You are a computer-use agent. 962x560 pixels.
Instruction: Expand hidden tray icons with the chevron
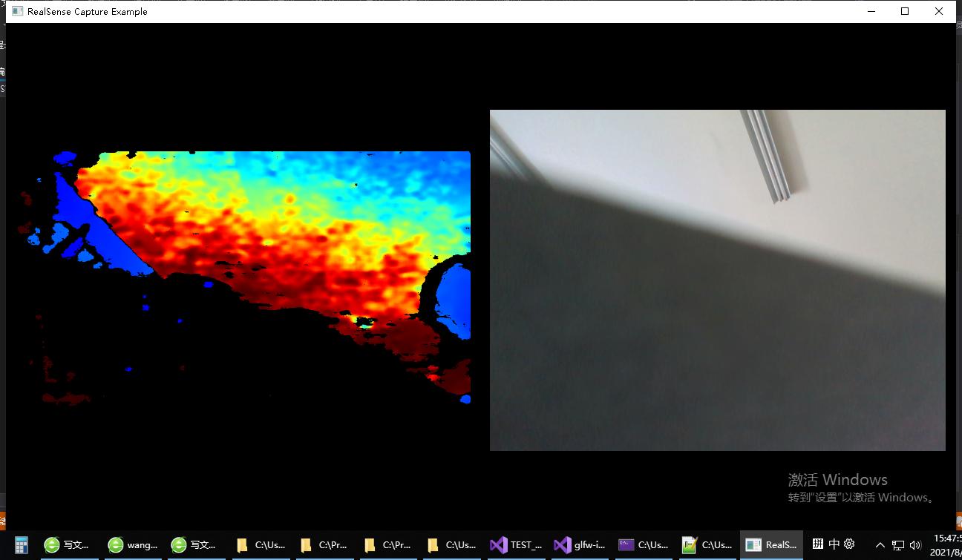tap(880, 544)
